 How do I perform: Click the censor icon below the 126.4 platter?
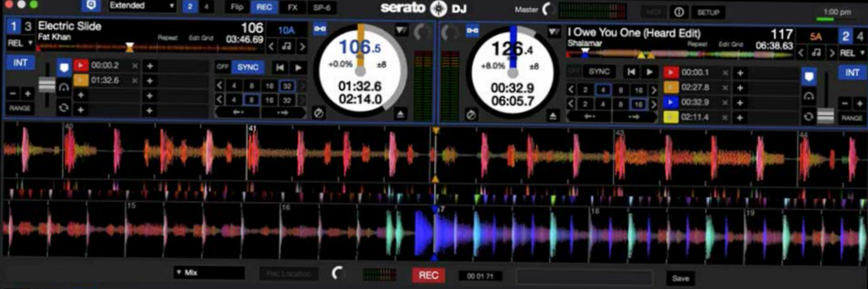tap(471, 116)
